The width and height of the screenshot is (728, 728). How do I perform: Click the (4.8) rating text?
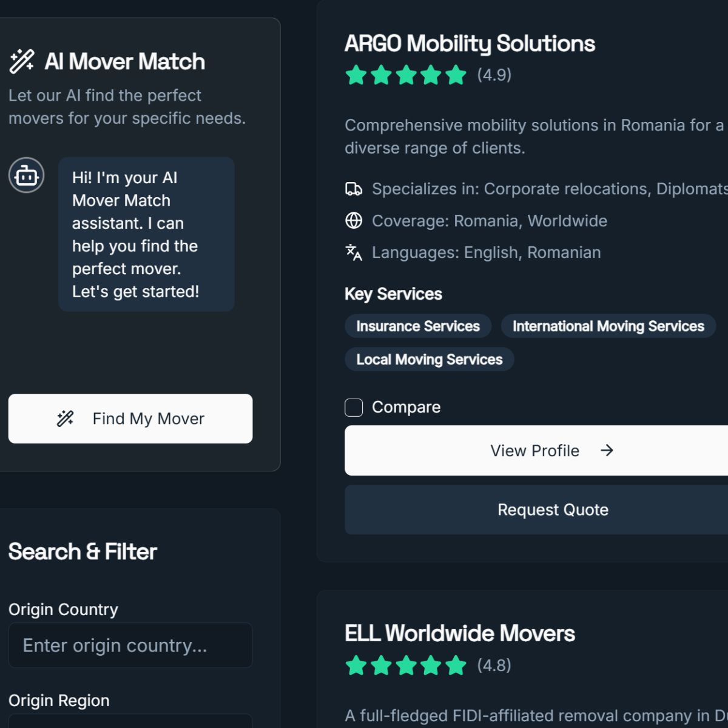(494, 665)
